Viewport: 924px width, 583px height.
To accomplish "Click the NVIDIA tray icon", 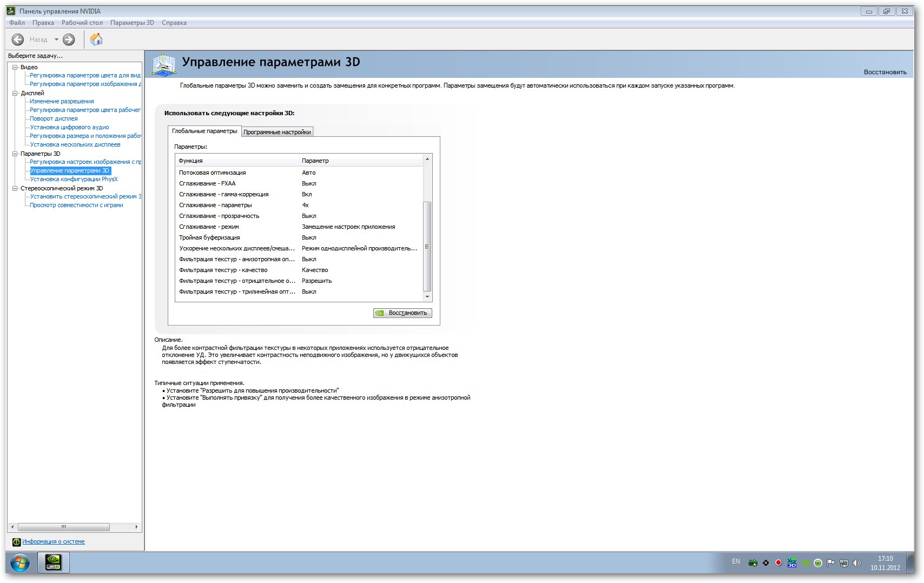I will tap(806, 563).
